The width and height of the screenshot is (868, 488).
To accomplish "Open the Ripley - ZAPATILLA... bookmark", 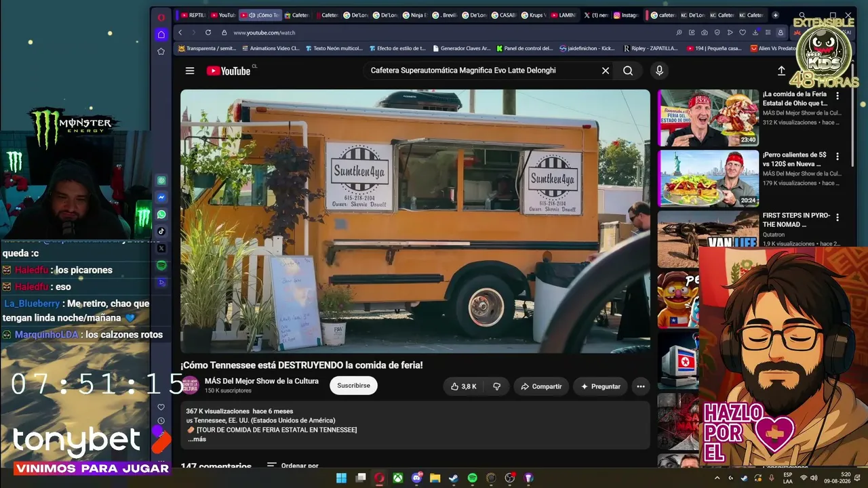I will coord(651,49).
